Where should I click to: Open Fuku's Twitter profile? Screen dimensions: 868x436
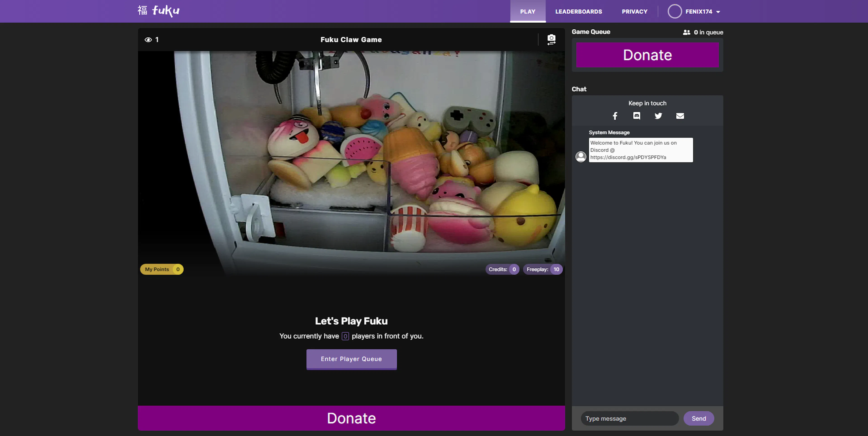(658, 116)
